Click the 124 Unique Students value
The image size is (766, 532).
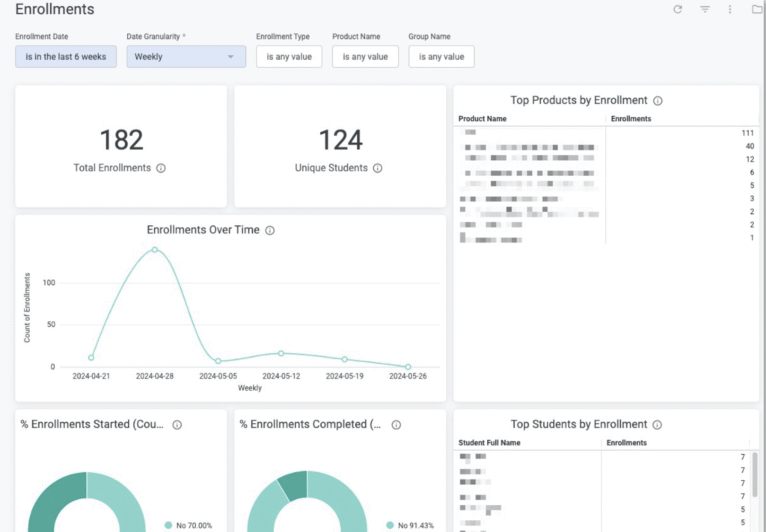[x=340, y=140]
